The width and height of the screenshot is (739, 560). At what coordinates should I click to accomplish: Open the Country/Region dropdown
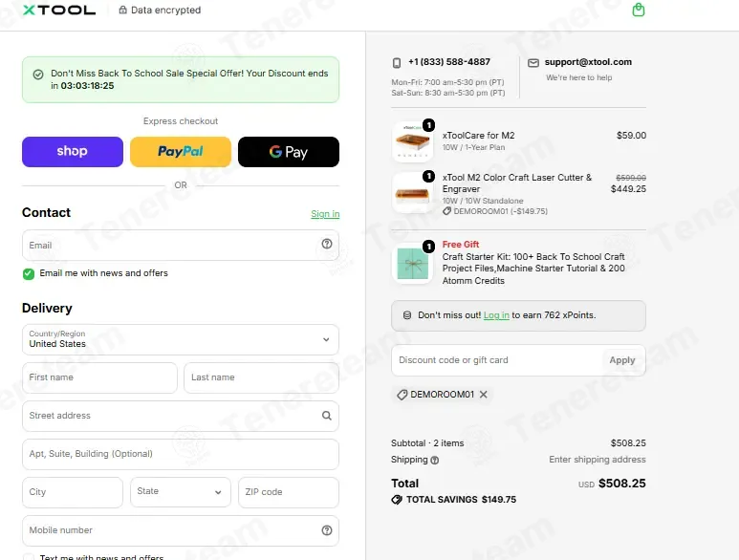pos(181,339)
